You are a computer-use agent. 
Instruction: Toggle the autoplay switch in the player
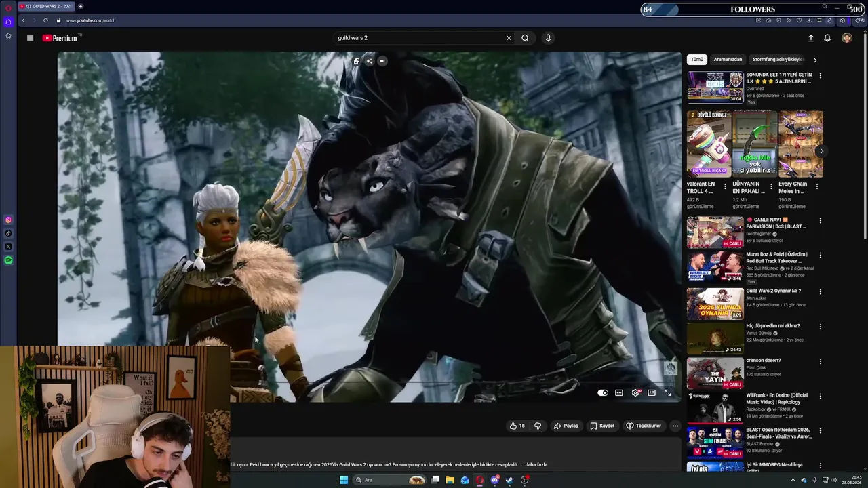[x=602, y=392]
